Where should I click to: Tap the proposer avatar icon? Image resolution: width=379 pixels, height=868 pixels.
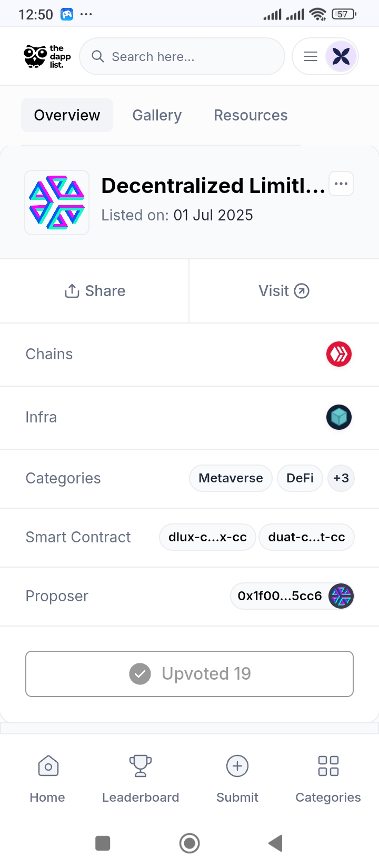(341, 596)
